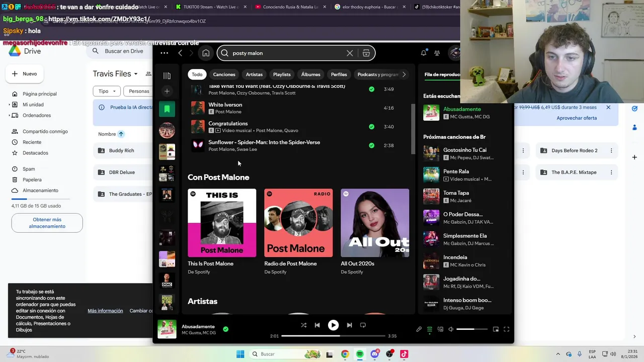Filter results by Artistas
This screenshot has height=362, width=644.
tap(254, 74)
